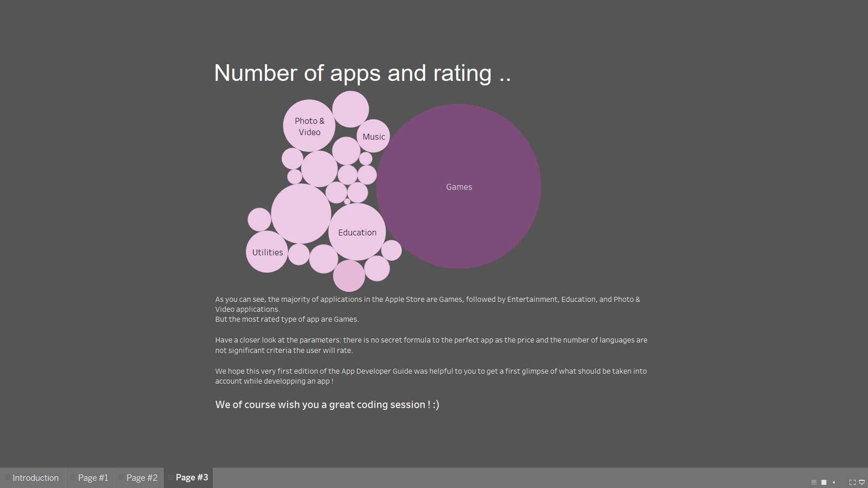Click the Music bubble
Screen dimensions: 868x488
point(373,136)
